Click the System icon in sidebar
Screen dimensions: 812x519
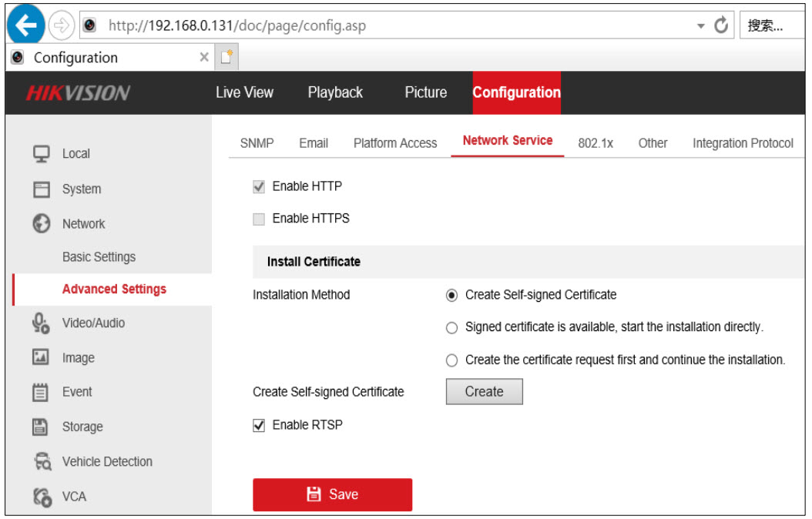click(41, 189)
